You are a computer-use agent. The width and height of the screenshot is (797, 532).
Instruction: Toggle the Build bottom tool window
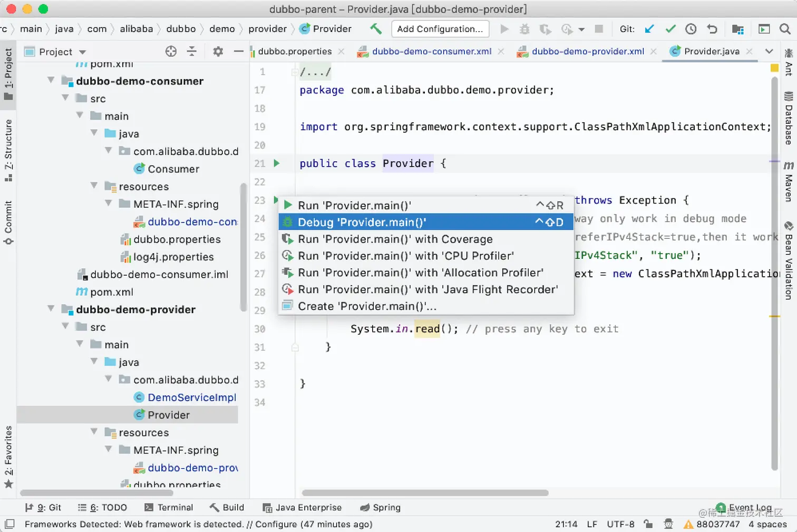(227, 507)
